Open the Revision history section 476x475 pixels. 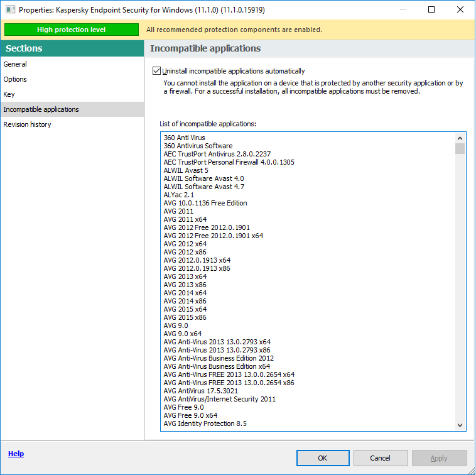tap(72, 124)
